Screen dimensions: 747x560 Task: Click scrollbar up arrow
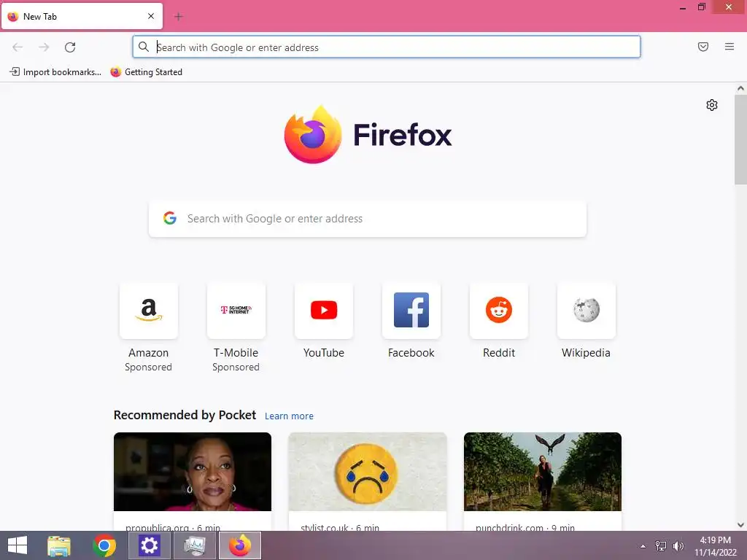point(740,88)
